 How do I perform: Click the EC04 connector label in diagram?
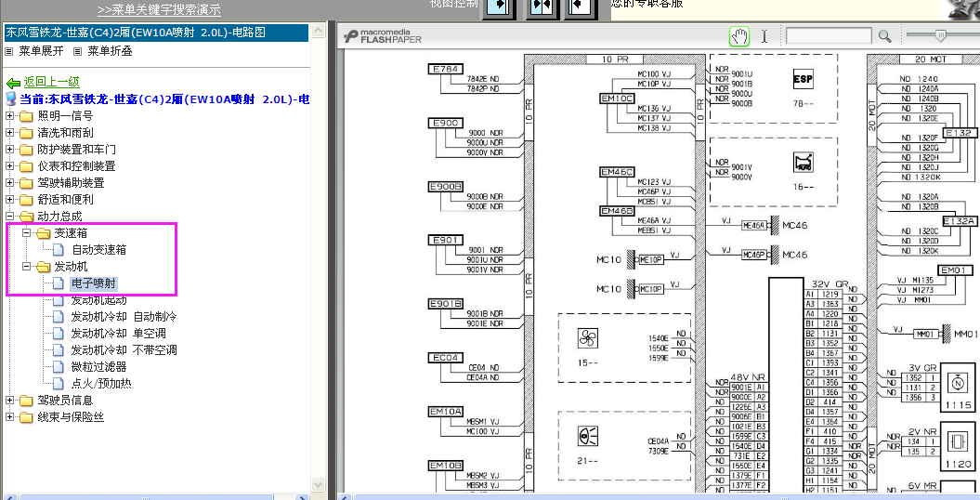pos(446,358)
